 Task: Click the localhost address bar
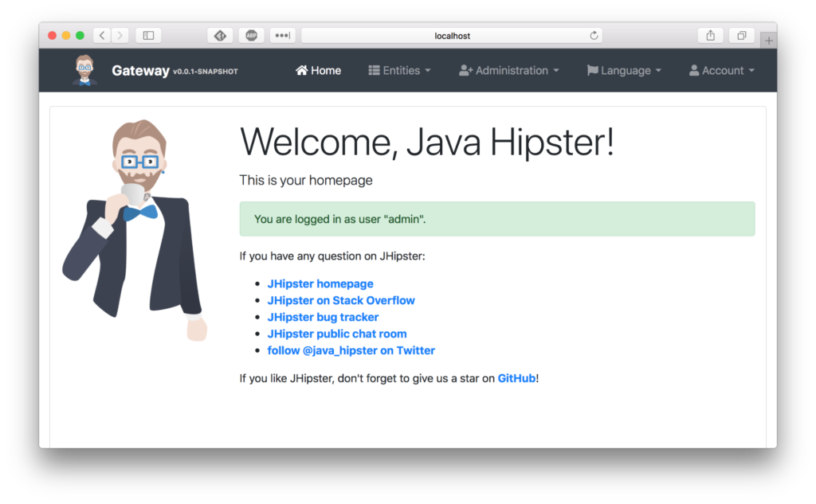[452, 35]
